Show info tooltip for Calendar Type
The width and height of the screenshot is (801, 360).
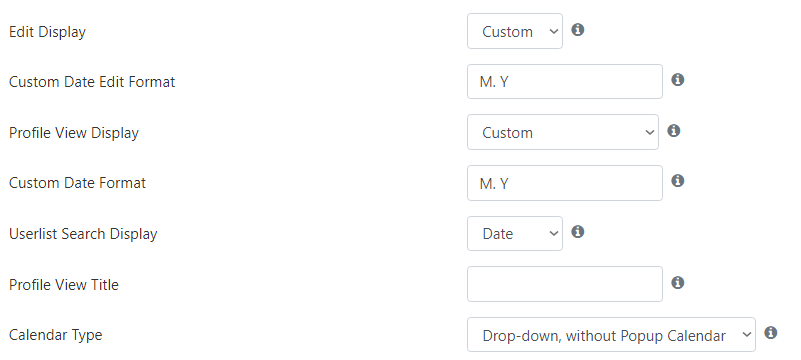[770, 333]
